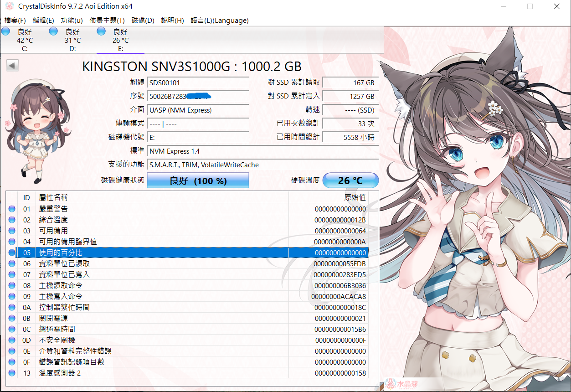This screenshot has width=571, height=392.
Task: Click the CrystalDiskInfo title bar app icon
Action: [8, 6]
